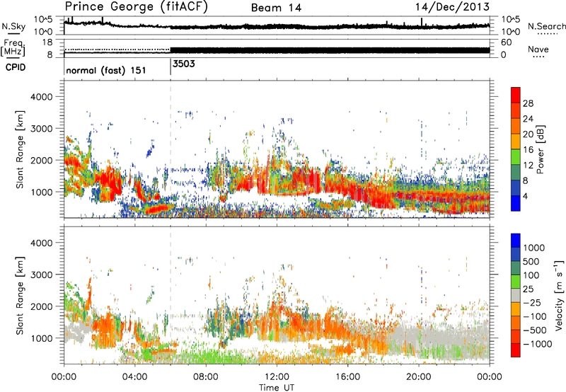Click the Power [dB] colorbar title

pos(540,150)
